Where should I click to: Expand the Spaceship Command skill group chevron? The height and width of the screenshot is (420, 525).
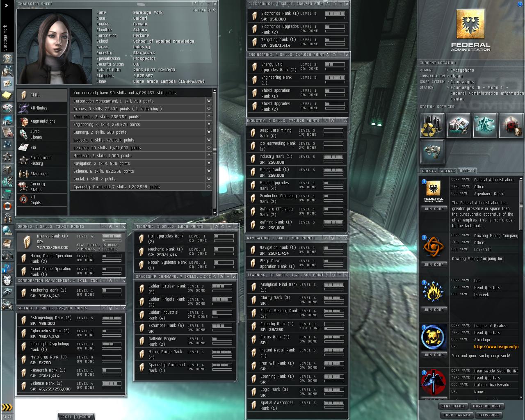pos(209,187)
